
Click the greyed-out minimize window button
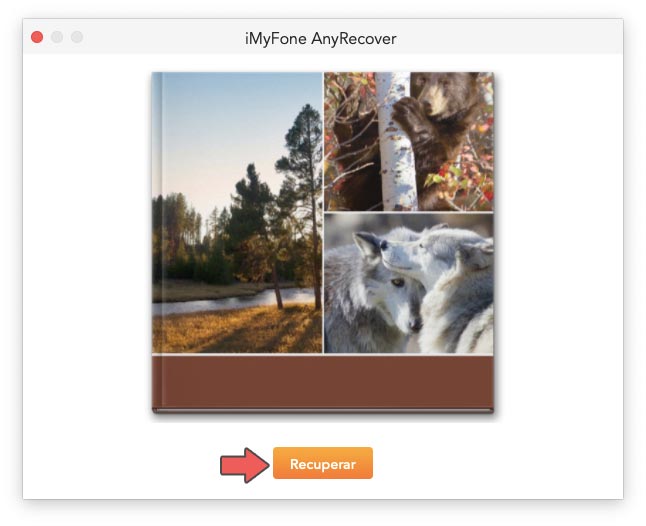point(57,37)
